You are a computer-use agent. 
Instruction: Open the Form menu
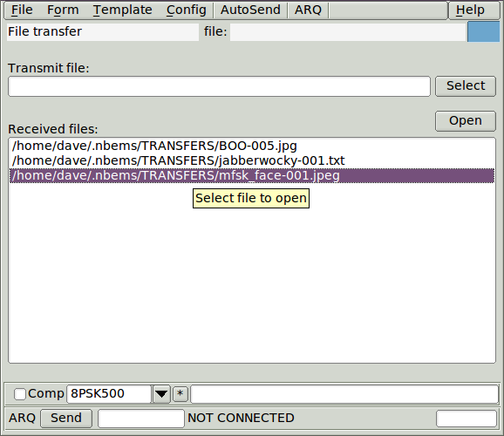click(63, 10)
